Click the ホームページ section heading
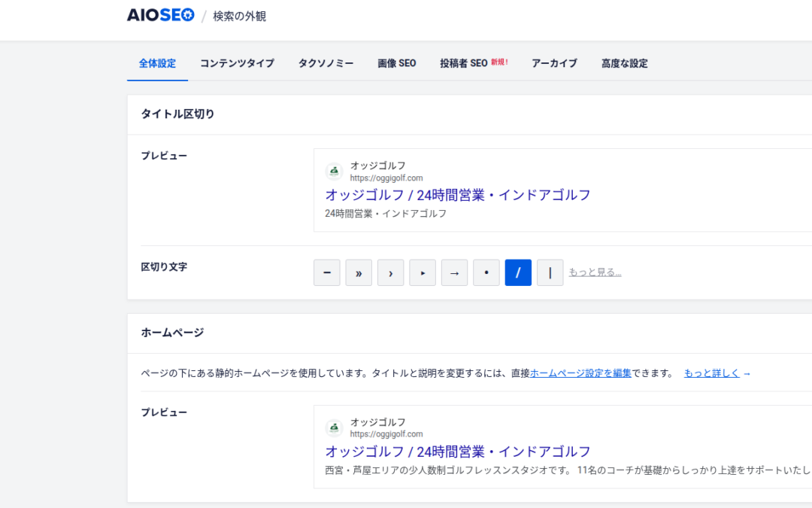Viewport: 812px width, 508px height. [x=172, y=333]
